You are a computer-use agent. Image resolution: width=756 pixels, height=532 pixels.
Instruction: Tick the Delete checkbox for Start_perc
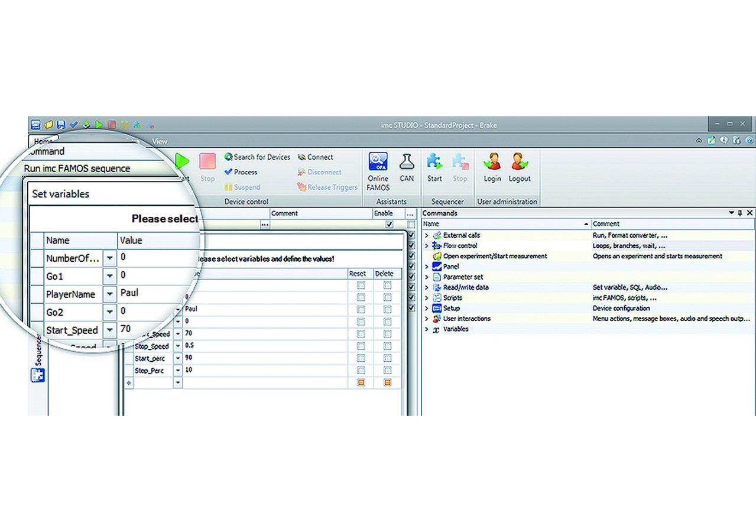pos(388,358)
